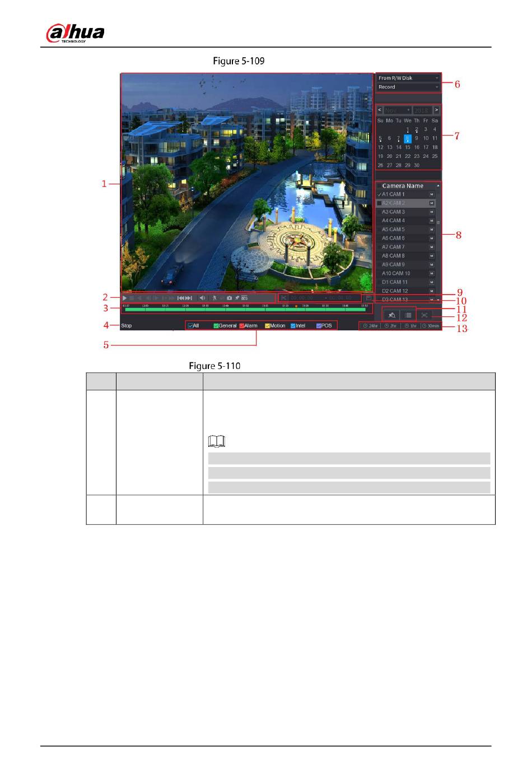Select November 1 in calendar
The image size is (532, 761).
408,129
